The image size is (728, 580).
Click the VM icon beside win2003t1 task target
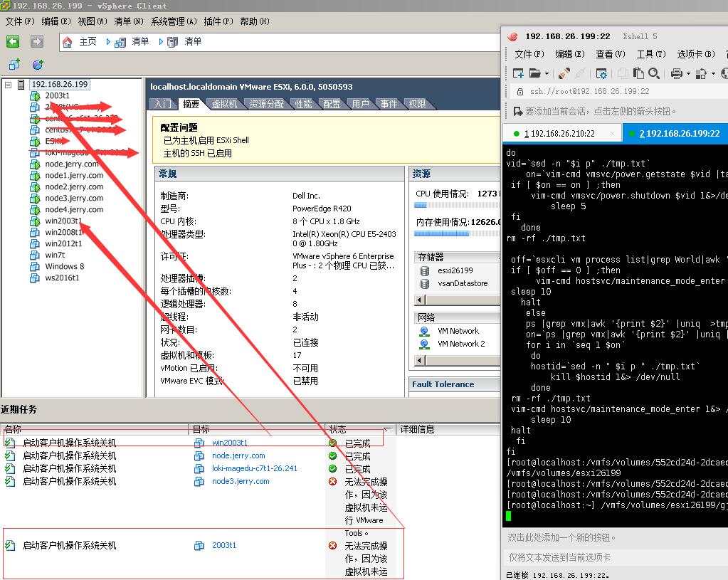tap(199, 443)
